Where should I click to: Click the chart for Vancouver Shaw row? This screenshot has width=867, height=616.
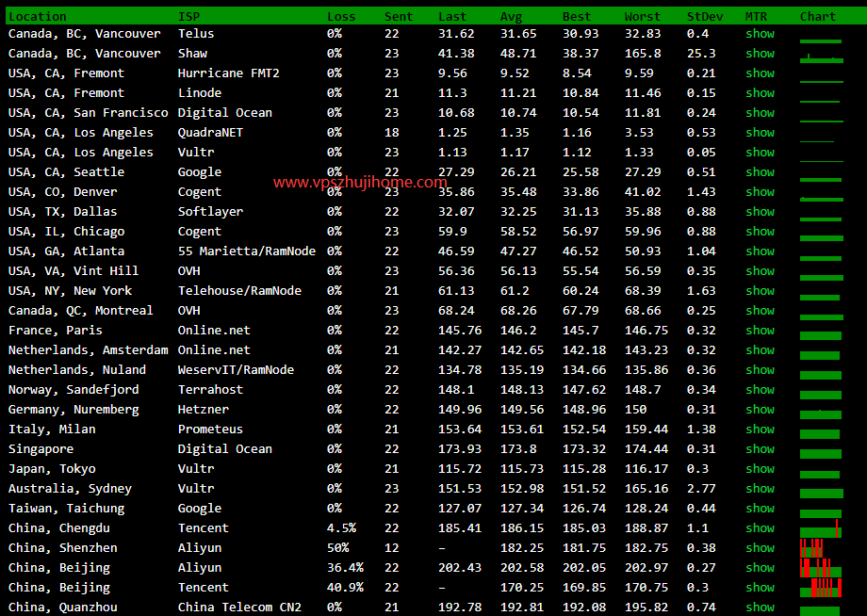click(x=821, y=58)
